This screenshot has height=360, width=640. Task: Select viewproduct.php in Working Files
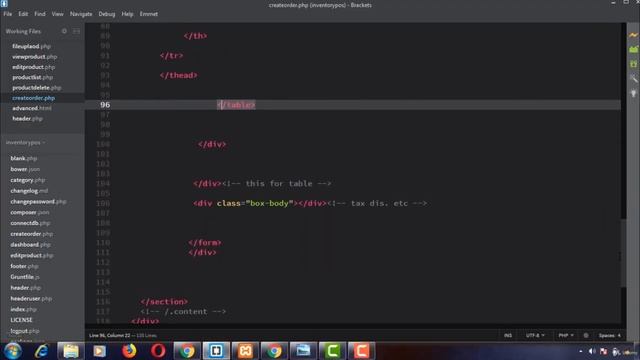pos(34,57)
